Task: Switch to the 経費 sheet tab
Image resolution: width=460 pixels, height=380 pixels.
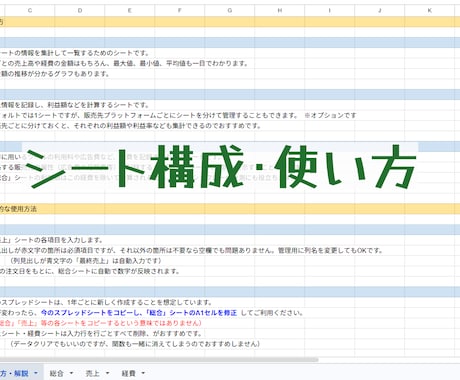Action: point(129,373)
